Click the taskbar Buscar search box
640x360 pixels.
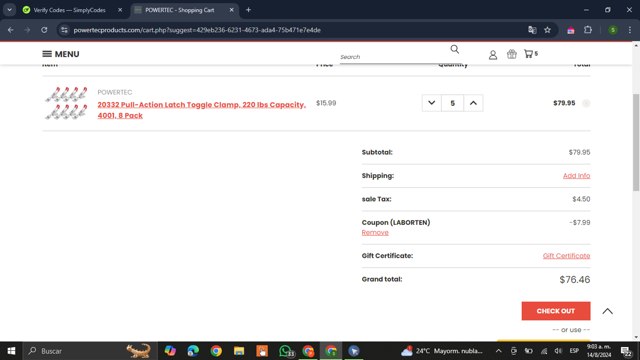90,351
